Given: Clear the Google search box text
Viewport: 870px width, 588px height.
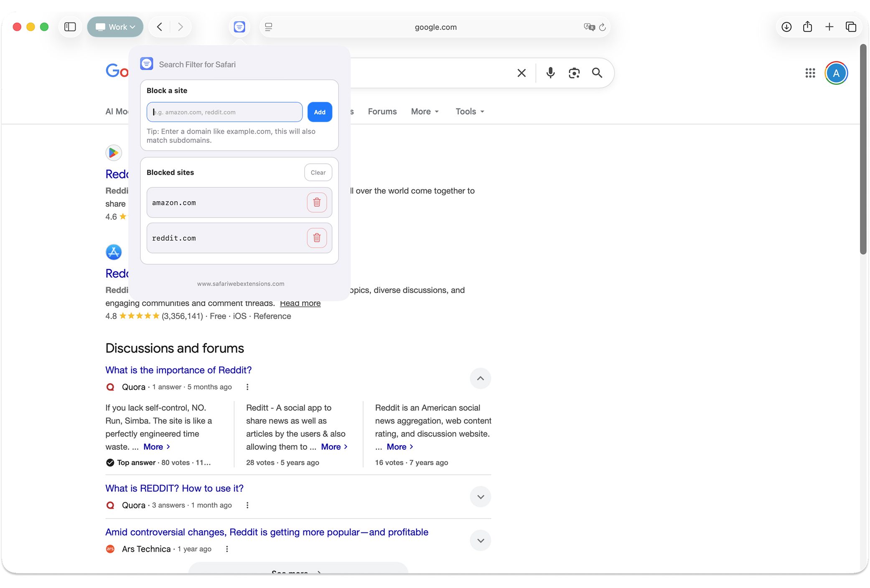Looking at the screenshot, I should coord(521,73).
